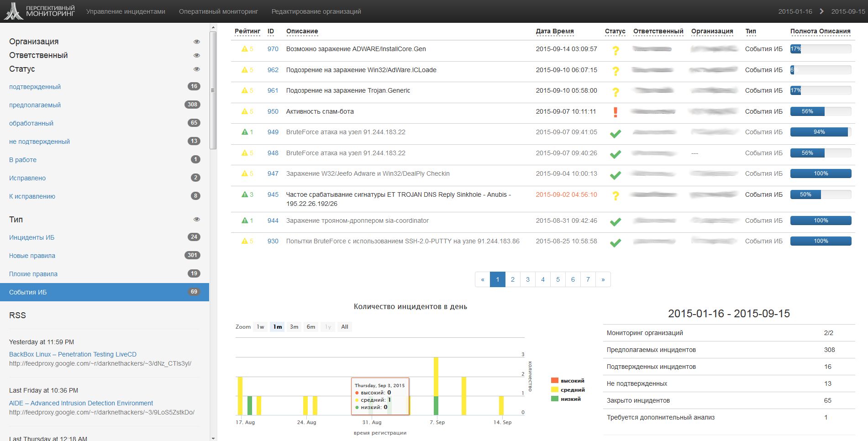Set chart zoom to 3m
Image resolution: width=868 pixels, height=441 pixels.
[294, 327]
